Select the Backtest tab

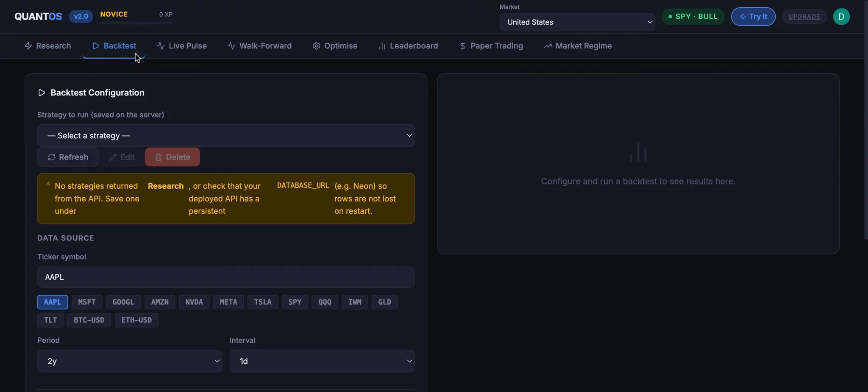tap(114, 46)
